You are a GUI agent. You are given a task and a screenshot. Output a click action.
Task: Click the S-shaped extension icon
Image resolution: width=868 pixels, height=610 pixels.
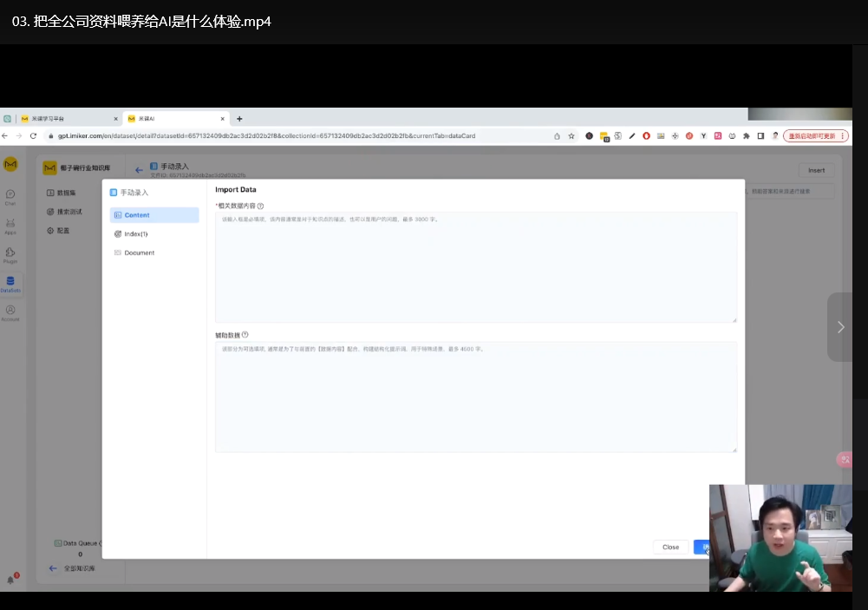coord(617,135)
